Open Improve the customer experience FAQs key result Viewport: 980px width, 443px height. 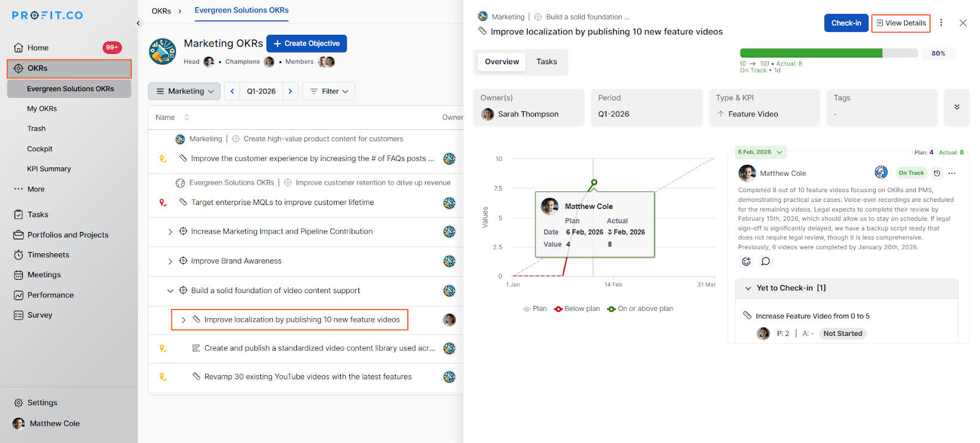[x=312, y=158]
